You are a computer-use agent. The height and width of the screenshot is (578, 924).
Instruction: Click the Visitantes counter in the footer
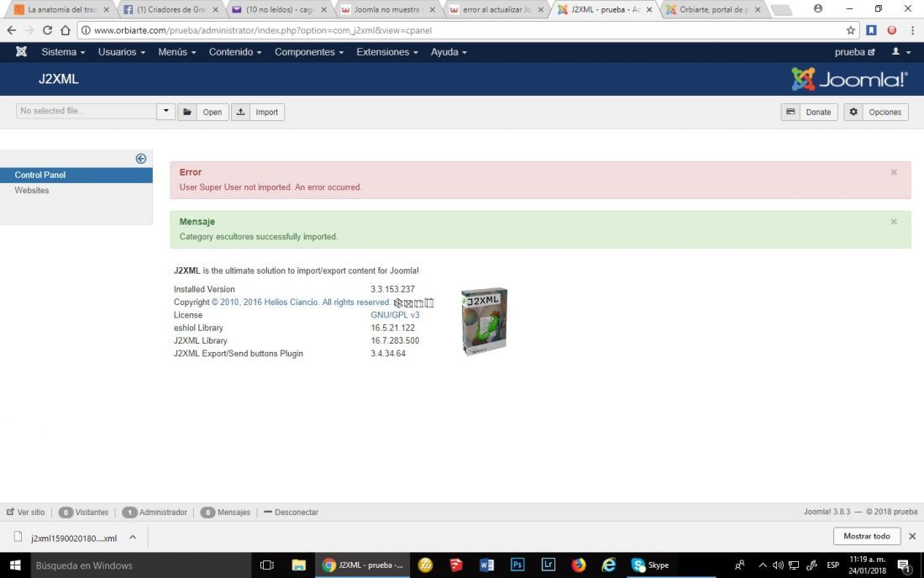pos(84,512)
